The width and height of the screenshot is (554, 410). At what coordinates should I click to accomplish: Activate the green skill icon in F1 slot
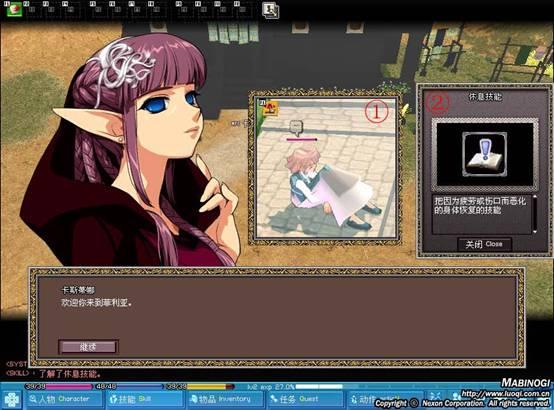[14, 10]
